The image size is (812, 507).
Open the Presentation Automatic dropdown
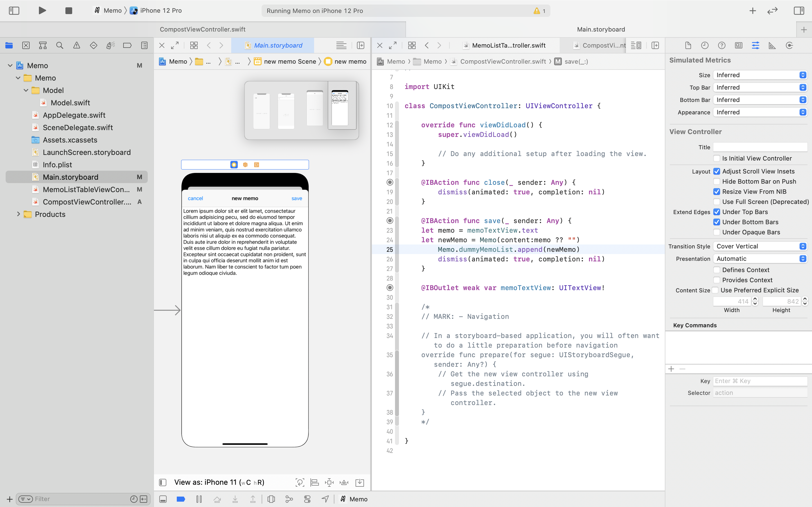(x=760, y=259)
